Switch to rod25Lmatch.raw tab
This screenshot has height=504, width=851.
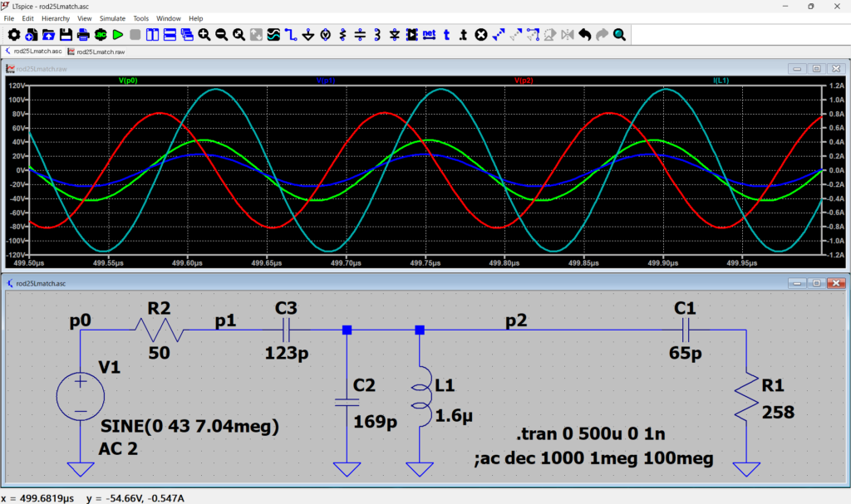(x=100, y=51)
